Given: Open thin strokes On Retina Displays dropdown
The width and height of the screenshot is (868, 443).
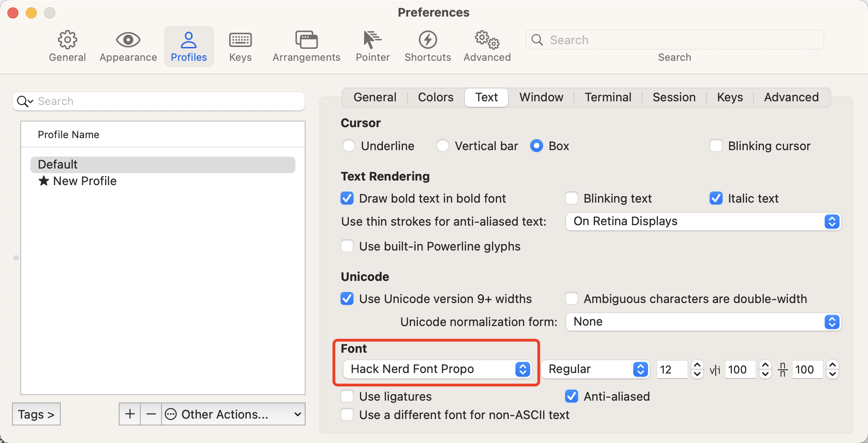Looking at the screenshot, I should coord(703,221).
